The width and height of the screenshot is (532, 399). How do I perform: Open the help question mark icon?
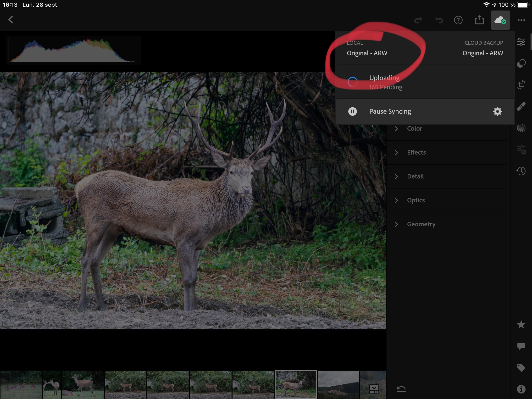(458, 20)
